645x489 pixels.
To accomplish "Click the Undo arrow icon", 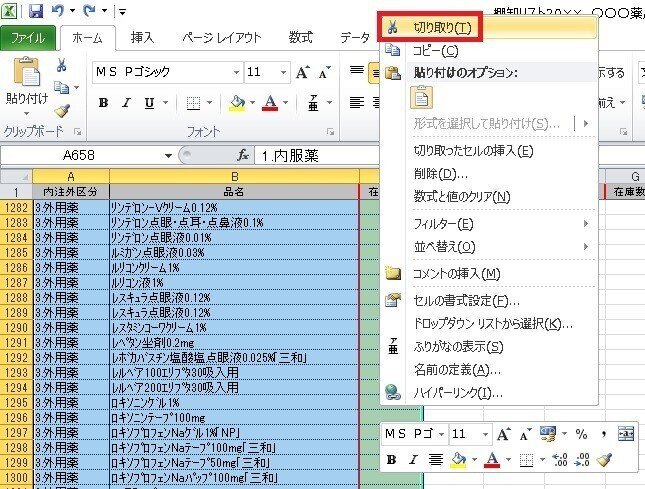I will click(58, 11).
